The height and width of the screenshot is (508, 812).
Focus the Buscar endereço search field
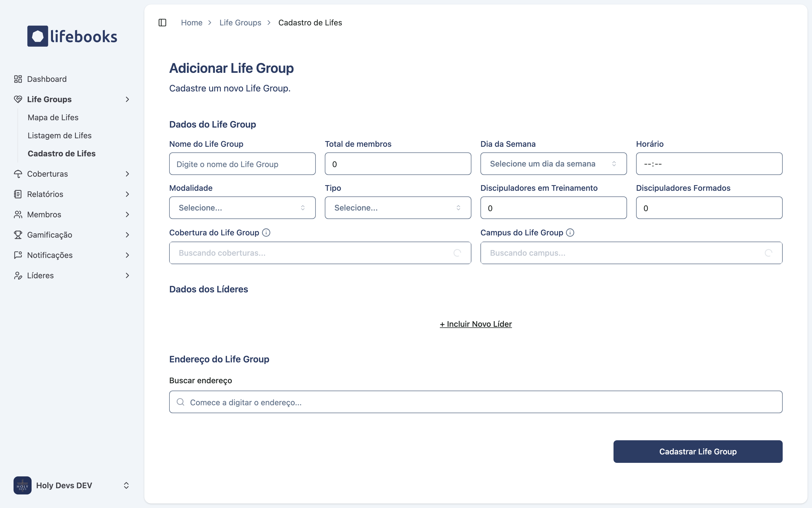coord(476,402)
